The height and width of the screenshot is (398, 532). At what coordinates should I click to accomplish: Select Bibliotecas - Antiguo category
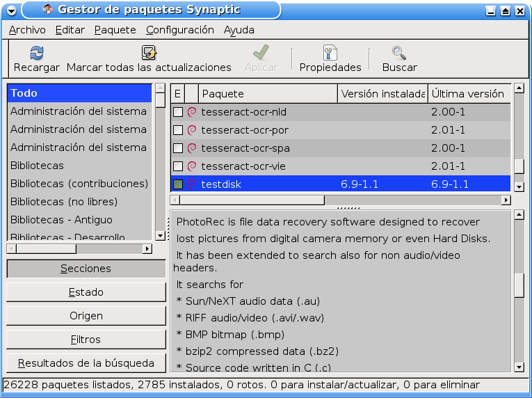(x=79, y=220)
